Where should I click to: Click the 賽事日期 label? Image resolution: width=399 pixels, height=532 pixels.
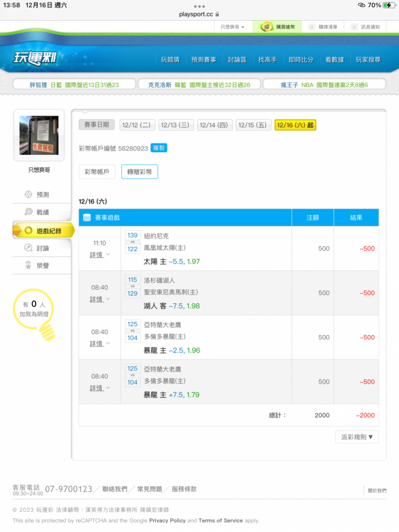pos(97,124)
